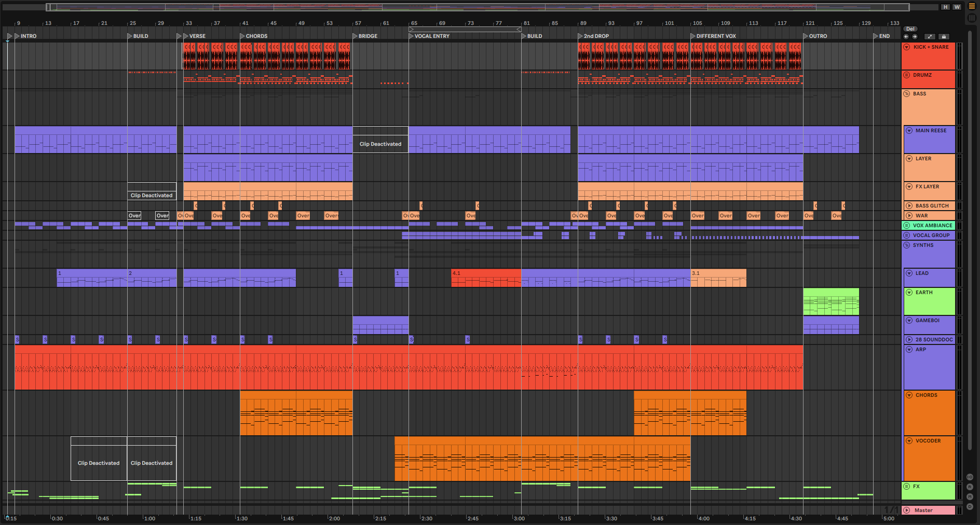The image size is (980, 525).
Task: Toggle the R returns visibility button
Action: tap(970, 487)
